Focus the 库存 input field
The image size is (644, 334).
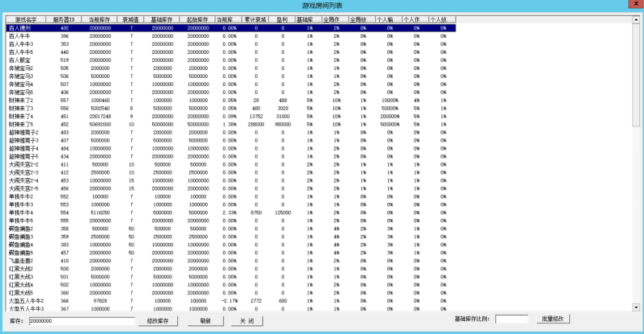click(80, 320)
